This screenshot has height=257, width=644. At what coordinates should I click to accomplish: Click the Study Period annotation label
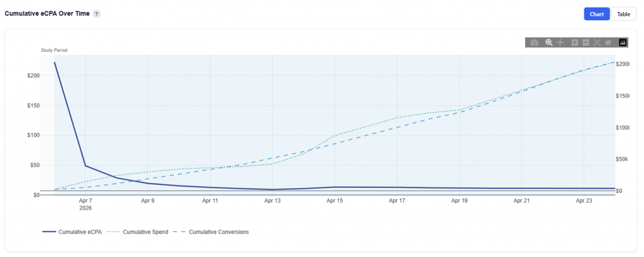pos(54,50)
